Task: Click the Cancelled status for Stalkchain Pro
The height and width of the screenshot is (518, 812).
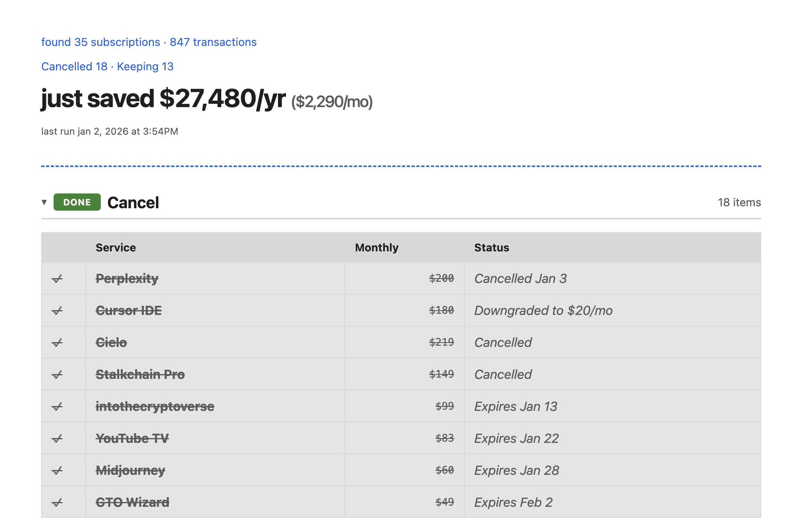Action: [503, 375]
